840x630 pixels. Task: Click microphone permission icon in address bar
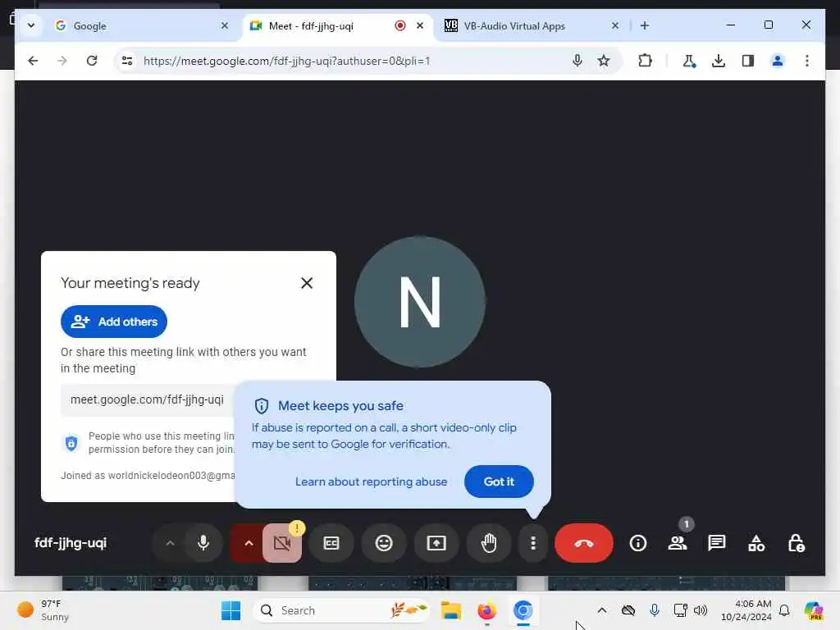[577, 61]
